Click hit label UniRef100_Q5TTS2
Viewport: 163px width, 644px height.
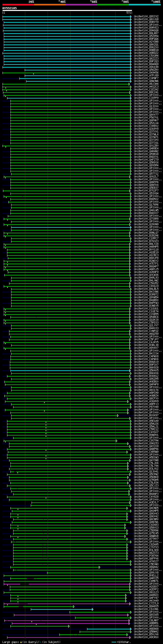point(146,174)
